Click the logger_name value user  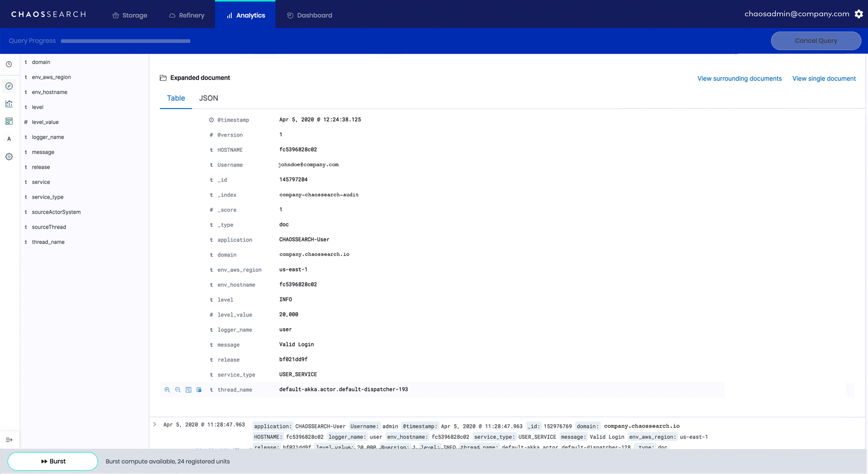point(285,329)
